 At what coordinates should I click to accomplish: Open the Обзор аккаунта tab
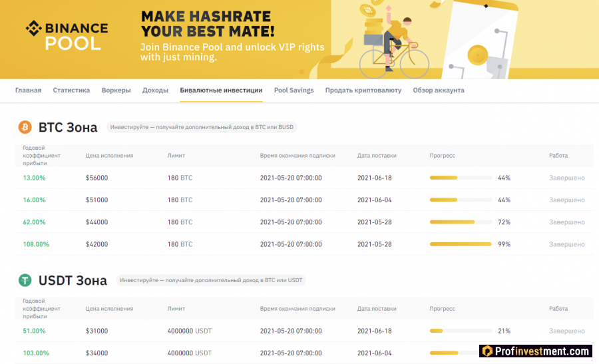point(439,90)
